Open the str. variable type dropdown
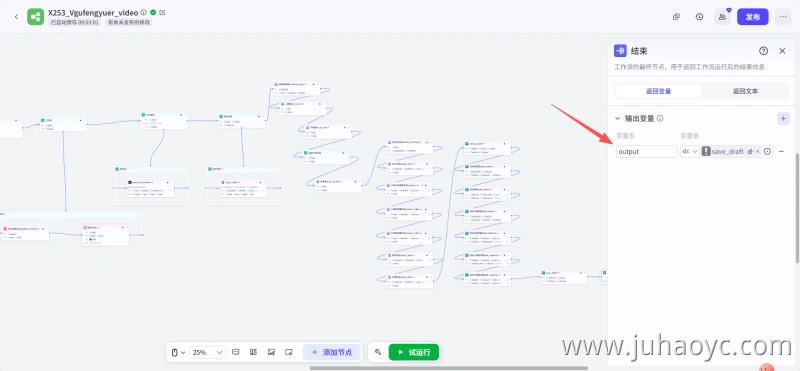 pyautogui.click(x=690, y=152)
